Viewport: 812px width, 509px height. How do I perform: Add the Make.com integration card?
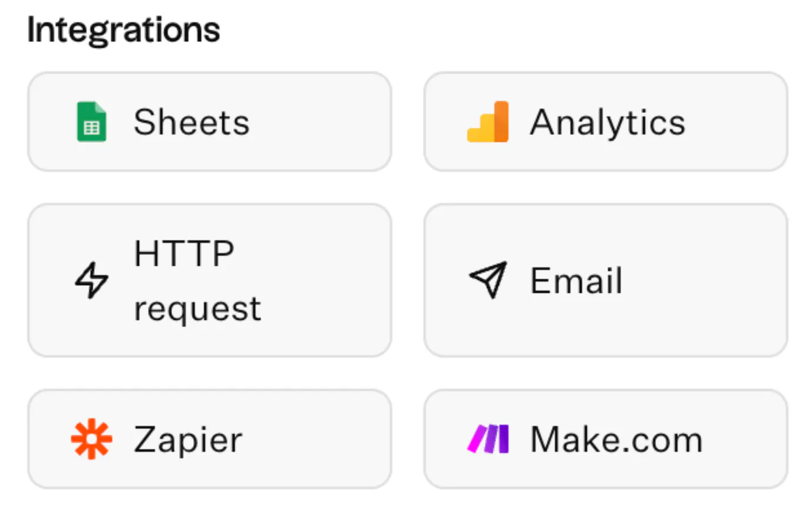click(605, 439)
